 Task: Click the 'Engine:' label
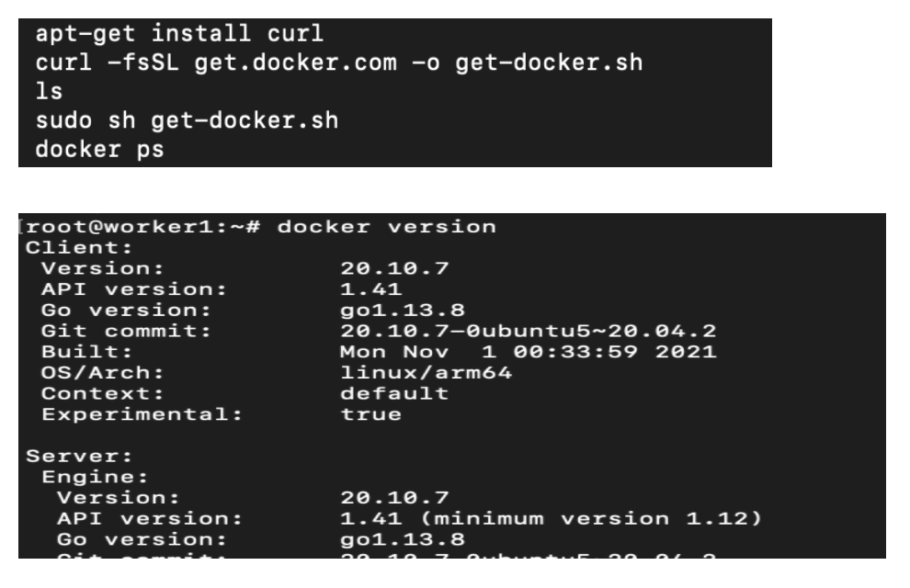96,477
